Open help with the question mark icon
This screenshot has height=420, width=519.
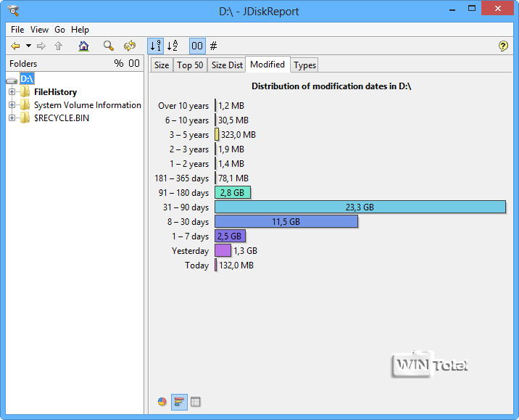click(503, 46)
